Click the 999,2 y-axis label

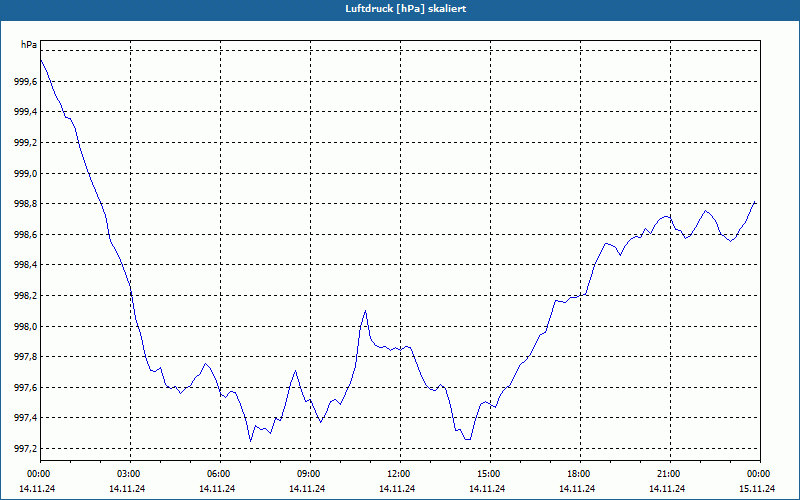tap(26, 143)
